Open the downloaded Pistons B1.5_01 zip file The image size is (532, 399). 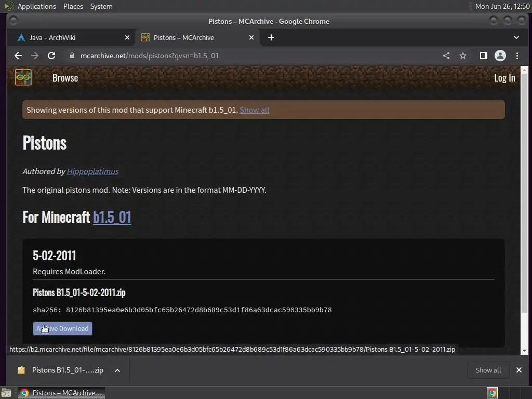[61, 370]
